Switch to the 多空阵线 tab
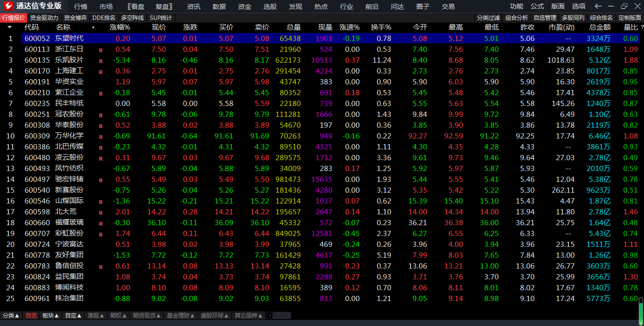 coord(133,18)
